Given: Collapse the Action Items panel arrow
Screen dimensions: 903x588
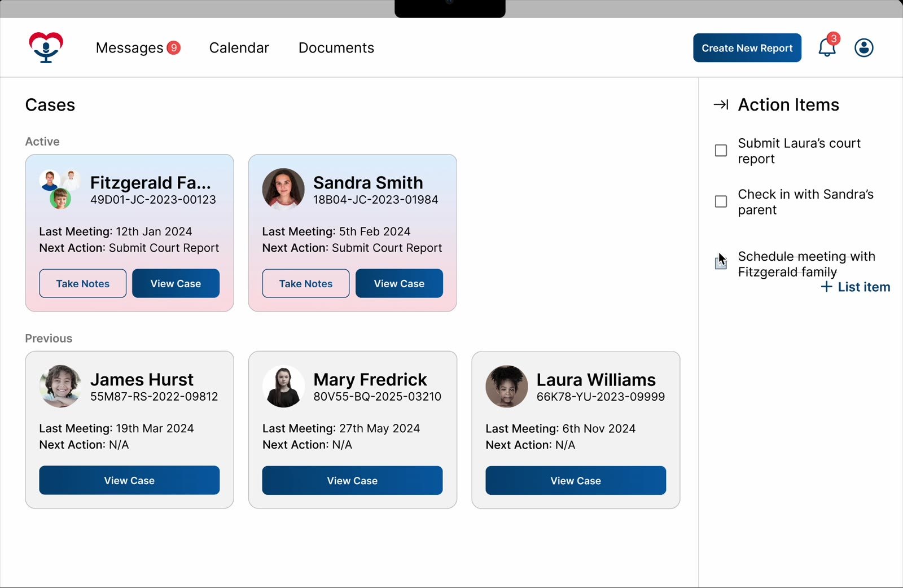Looking at the screenshot, I should [721, 104].
